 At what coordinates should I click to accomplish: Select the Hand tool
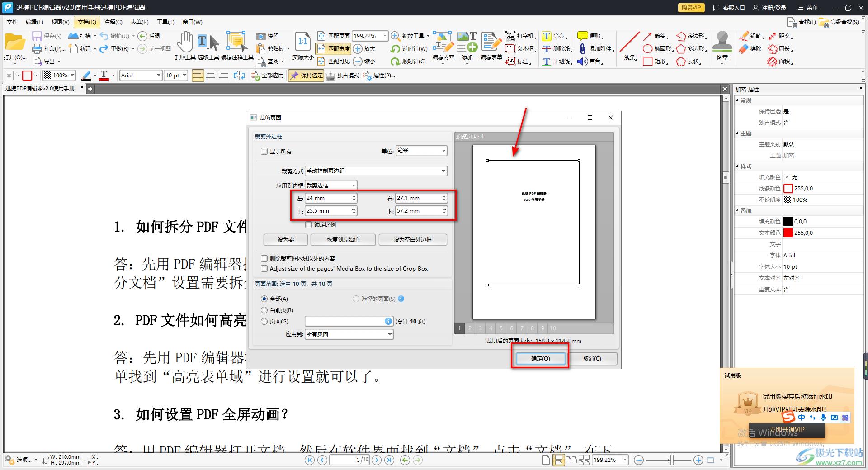(x=184, y=47)
